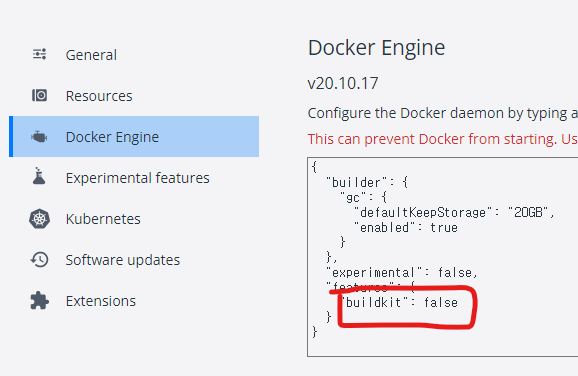578x376 pixels.
Task: Place cursor on the buildkit false value
Action: click(x=441, y=303)
